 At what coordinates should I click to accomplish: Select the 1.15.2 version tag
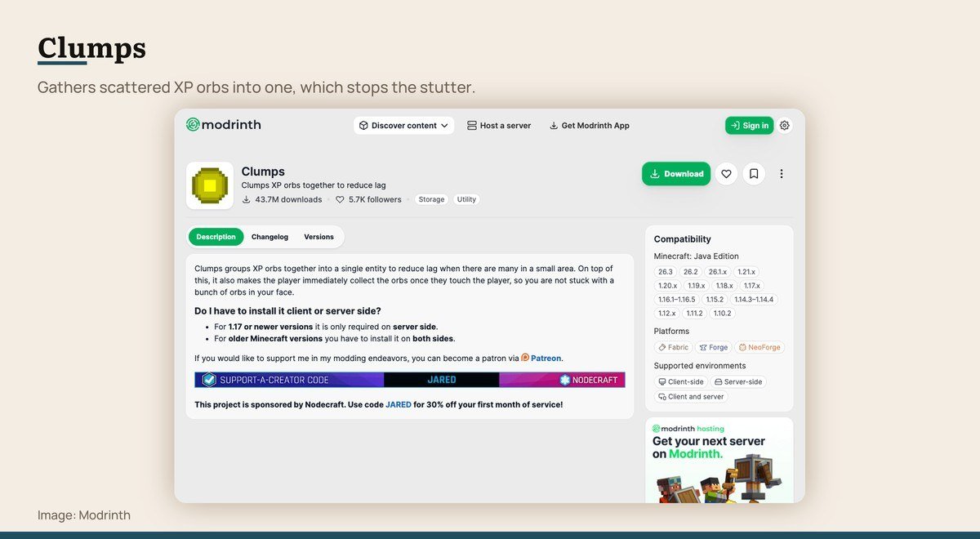tap(715, 300)
